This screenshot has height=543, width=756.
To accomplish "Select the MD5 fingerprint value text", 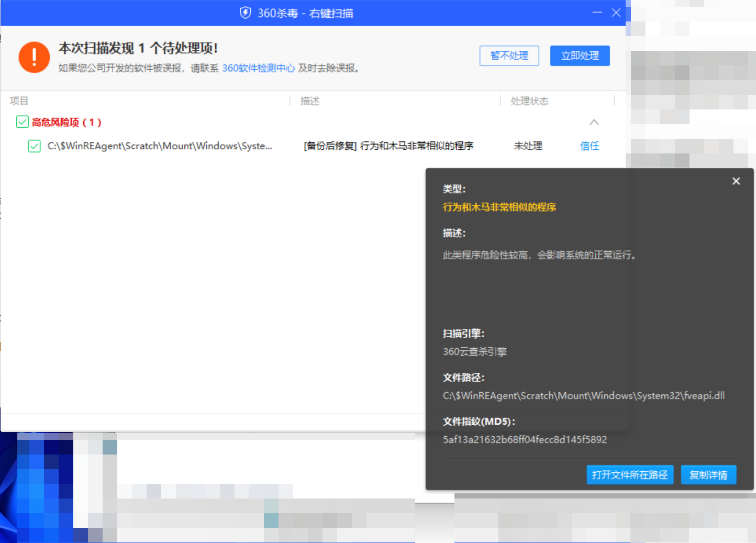I will [x=525, y=440].
